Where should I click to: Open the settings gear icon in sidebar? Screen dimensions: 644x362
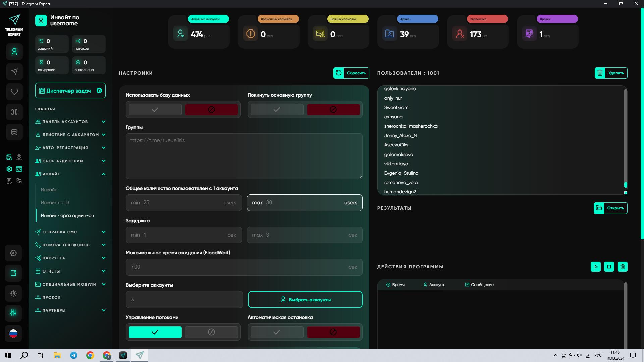(13, 253)
